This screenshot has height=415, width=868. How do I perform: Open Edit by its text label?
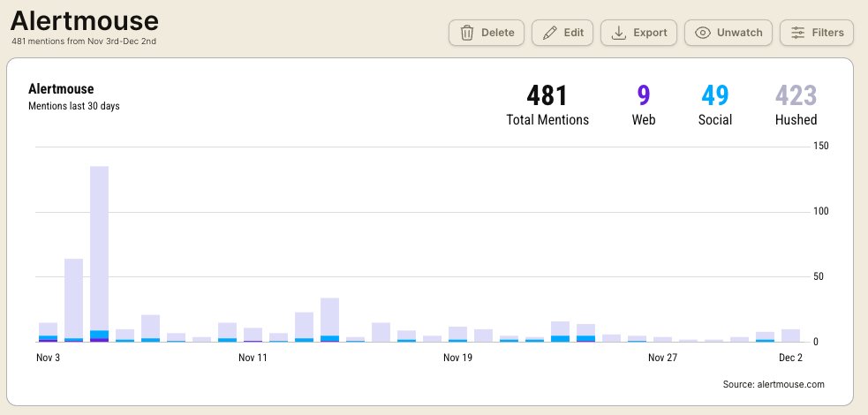573,33
